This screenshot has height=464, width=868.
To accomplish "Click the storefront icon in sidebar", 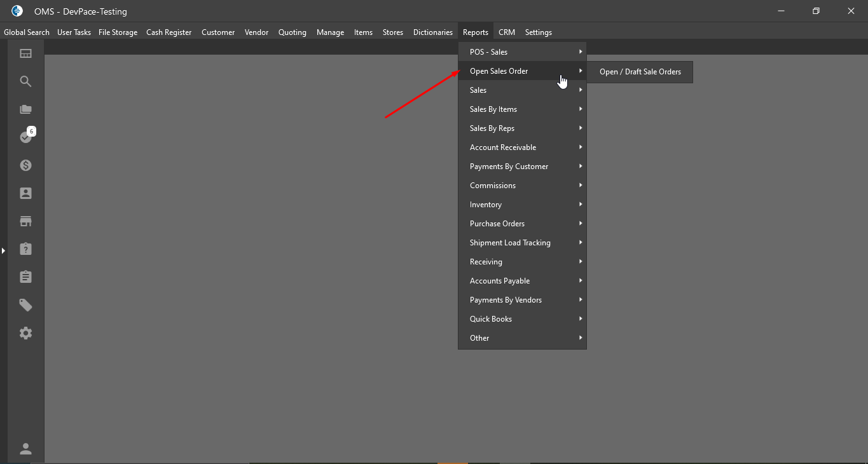I will pyautogui.click(x=25, y=221).
